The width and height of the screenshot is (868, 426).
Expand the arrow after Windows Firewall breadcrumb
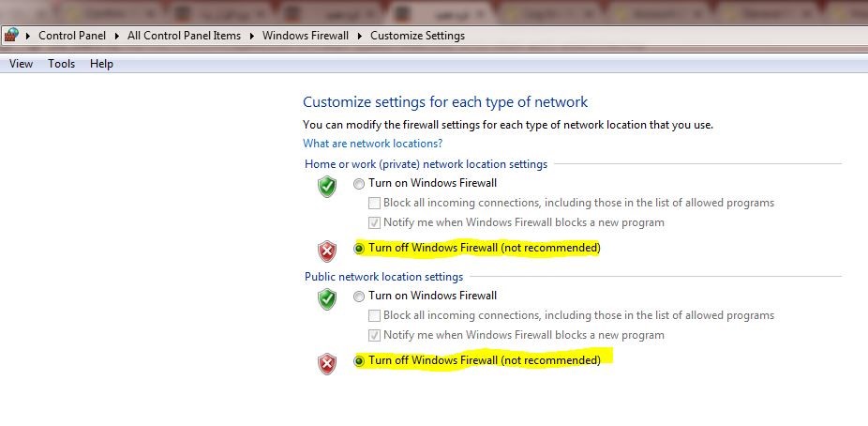click(360, 36)
